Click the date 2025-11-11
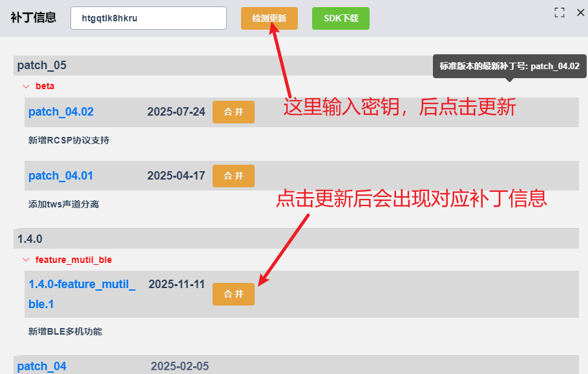 [x=176, y=284]
